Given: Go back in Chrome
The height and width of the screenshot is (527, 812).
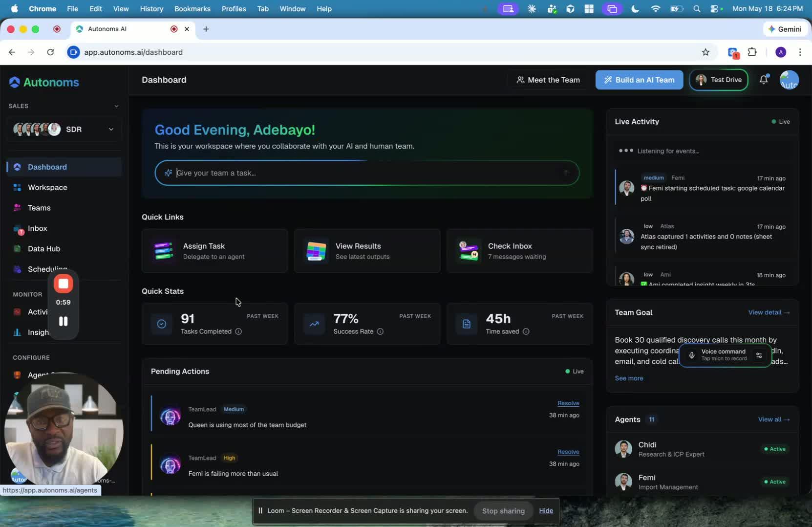Looking at the screenshot, I should 12,52.
